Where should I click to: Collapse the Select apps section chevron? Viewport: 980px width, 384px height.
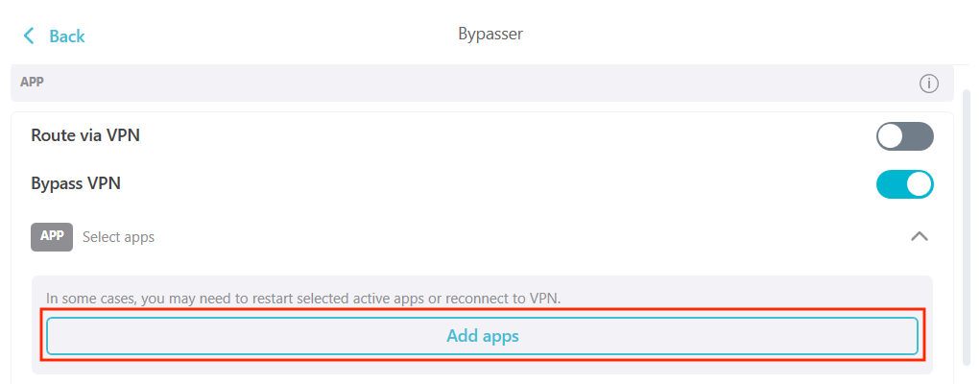pos(919,236)
